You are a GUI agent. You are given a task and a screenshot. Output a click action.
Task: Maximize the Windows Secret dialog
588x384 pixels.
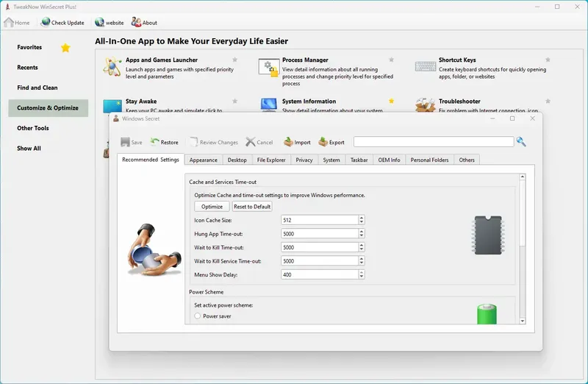click(x=512, y=118)
